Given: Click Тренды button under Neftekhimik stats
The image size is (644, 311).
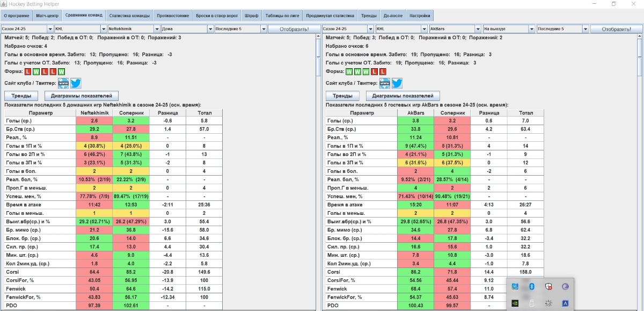Looking at the screenshot, I should click(x=21, y=96).
